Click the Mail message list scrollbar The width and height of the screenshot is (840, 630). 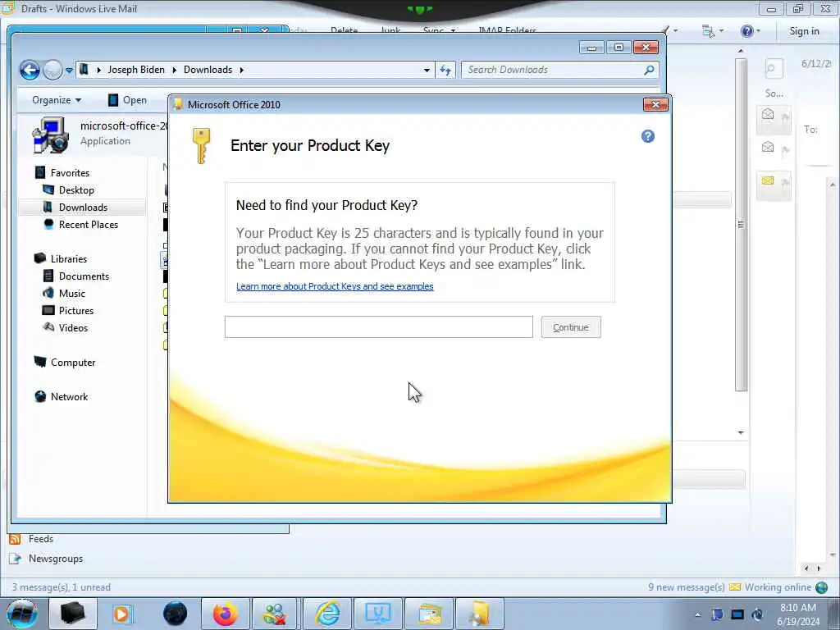click(741, 225)
